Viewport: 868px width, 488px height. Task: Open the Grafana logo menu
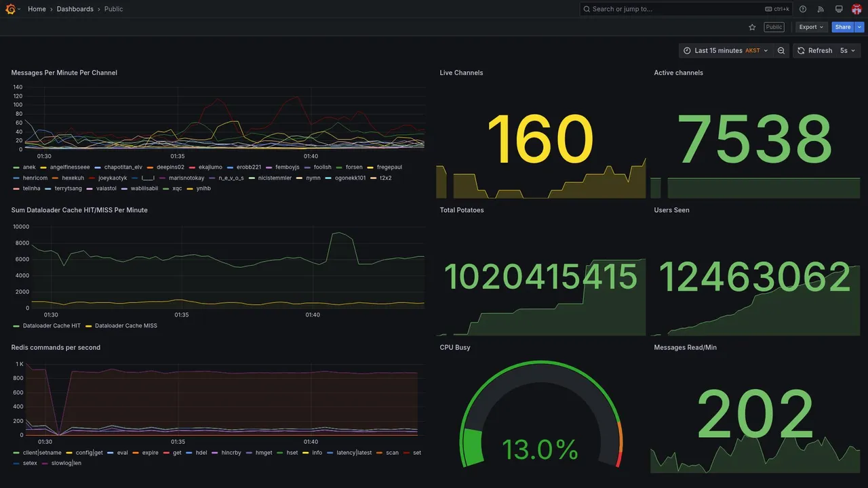coord(10,9)
